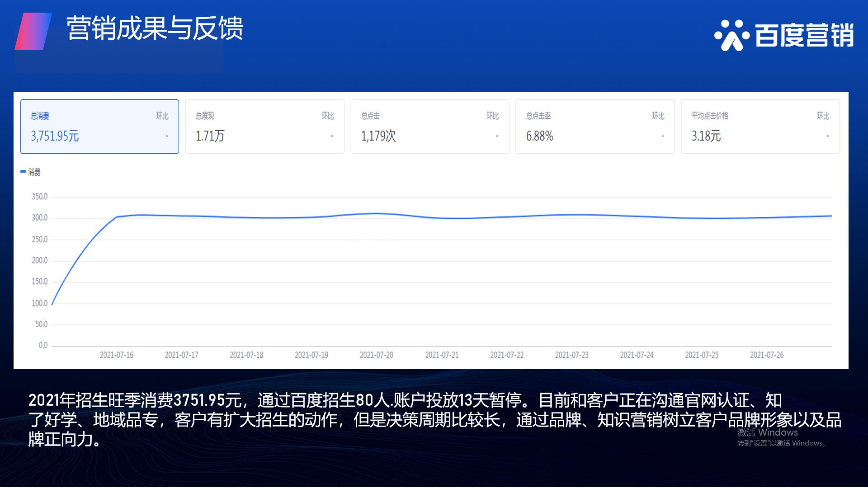Click 环比 label in 平均点击价格 card
The image size is (868, 488).
pyautogui.click(x=823, y=116)
